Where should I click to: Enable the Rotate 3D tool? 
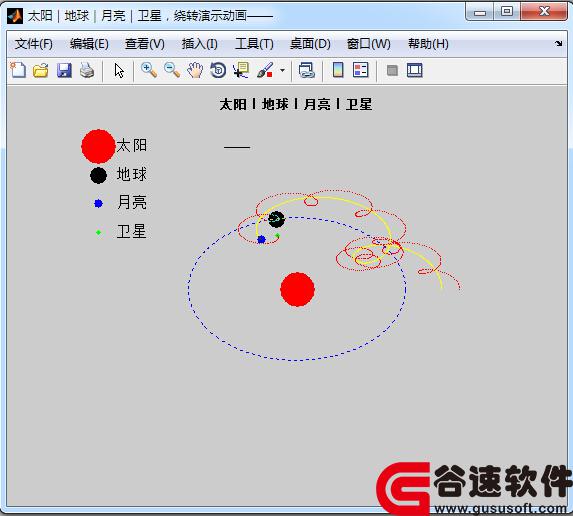(218, 70)
